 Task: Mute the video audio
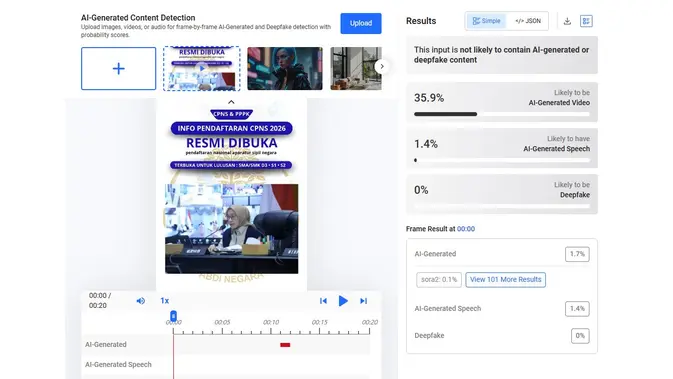click(140, 301)
